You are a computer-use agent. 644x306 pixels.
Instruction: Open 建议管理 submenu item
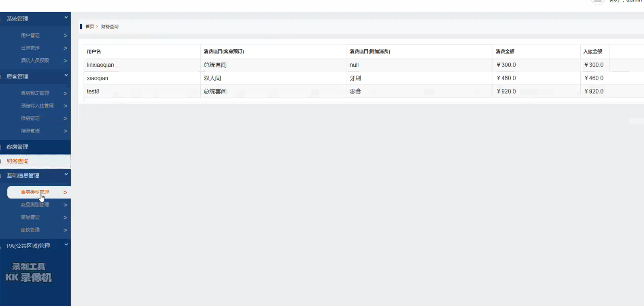tap(30, 230)
